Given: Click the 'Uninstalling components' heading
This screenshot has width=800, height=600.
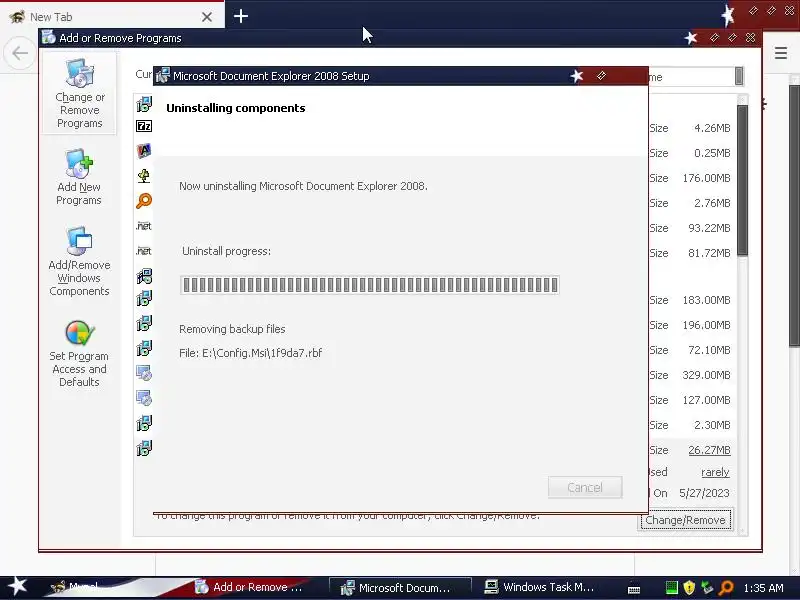Looking at the screenshot, I should [236, 108].
